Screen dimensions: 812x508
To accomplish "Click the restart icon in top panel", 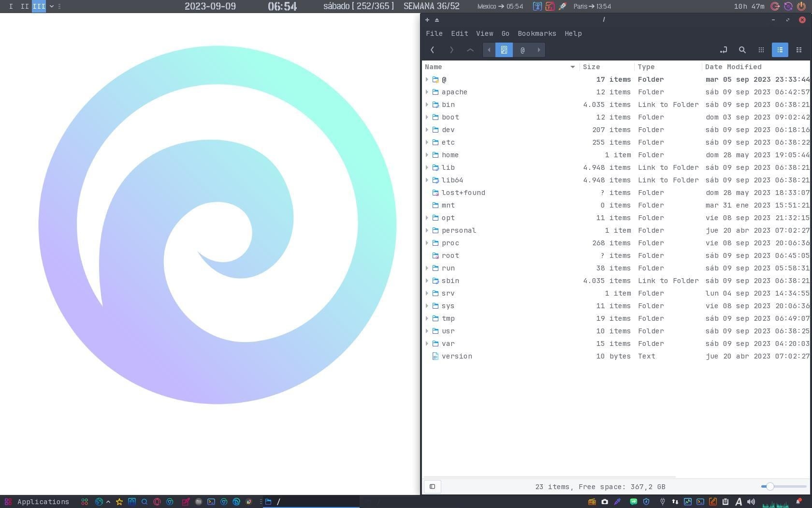I will click(788, 6).
